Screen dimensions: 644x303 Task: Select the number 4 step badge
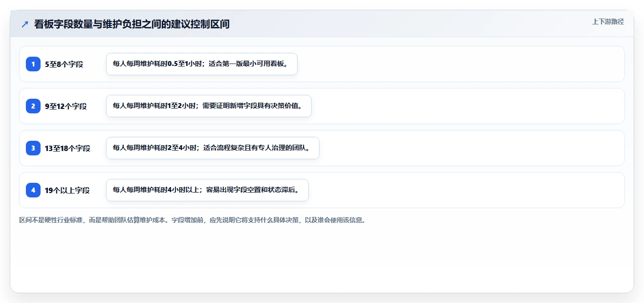pyautogui.click(x=33, y=190)
